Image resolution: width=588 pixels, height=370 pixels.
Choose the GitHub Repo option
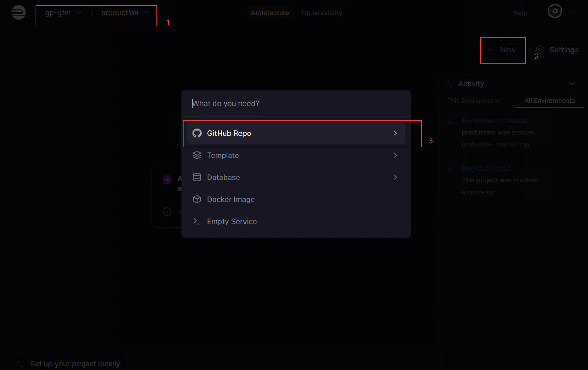point(296,133)
